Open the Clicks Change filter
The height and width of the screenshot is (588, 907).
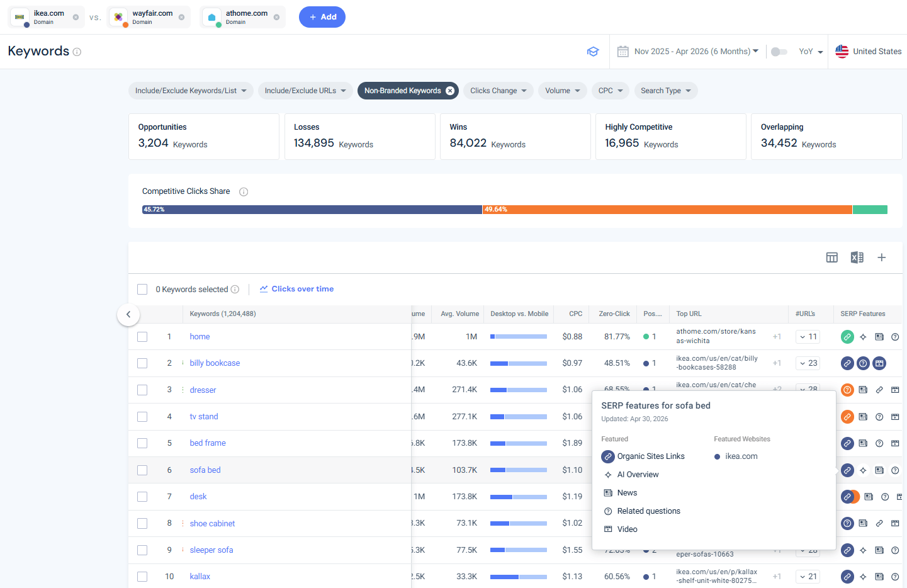(499, 91)
